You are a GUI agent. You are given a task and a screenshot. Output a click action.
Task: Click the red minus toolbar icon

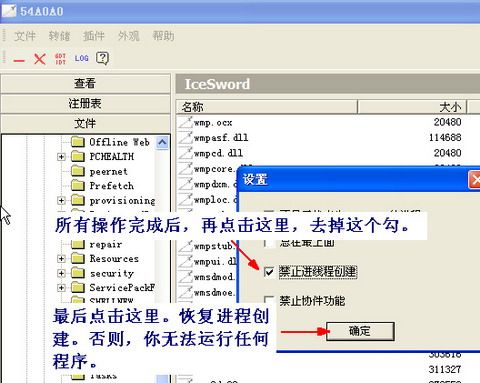click(x=19, y=60)
